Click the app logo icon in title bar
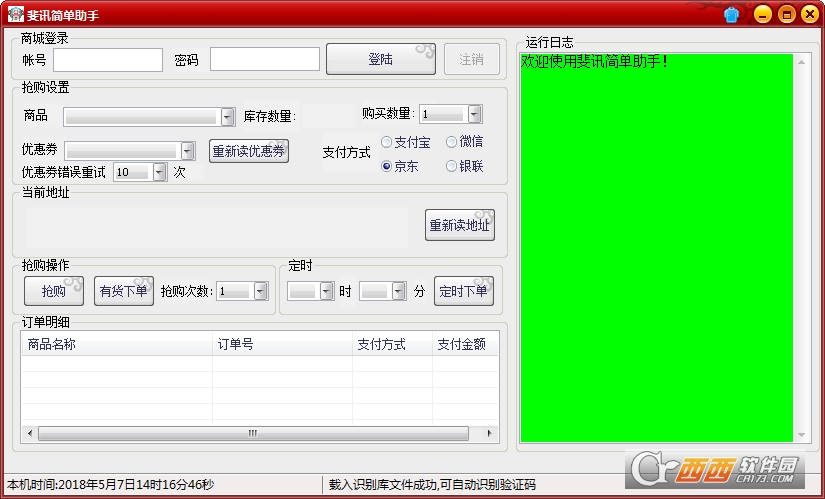Screen dimensions: 825x499 coord(15,15)
